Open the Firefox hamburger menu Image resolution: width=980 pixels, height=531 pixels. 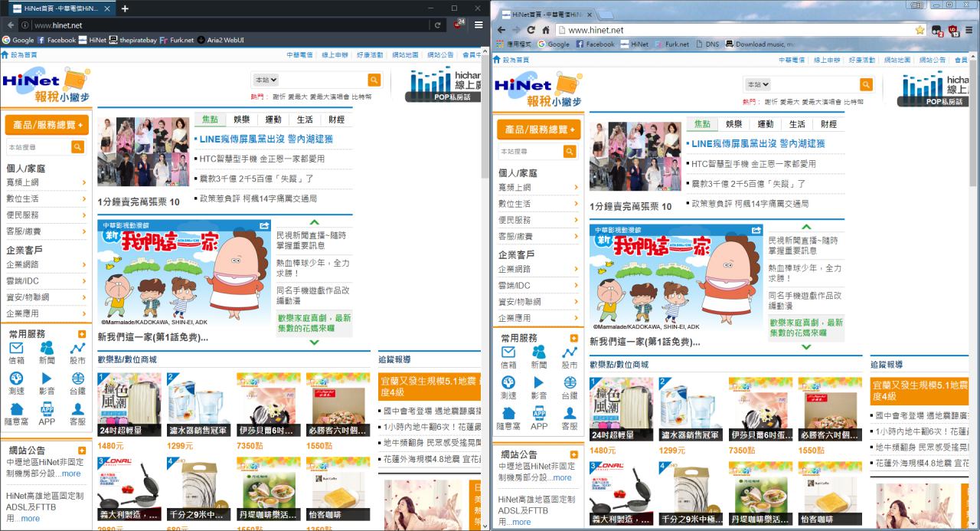[479, 25]
